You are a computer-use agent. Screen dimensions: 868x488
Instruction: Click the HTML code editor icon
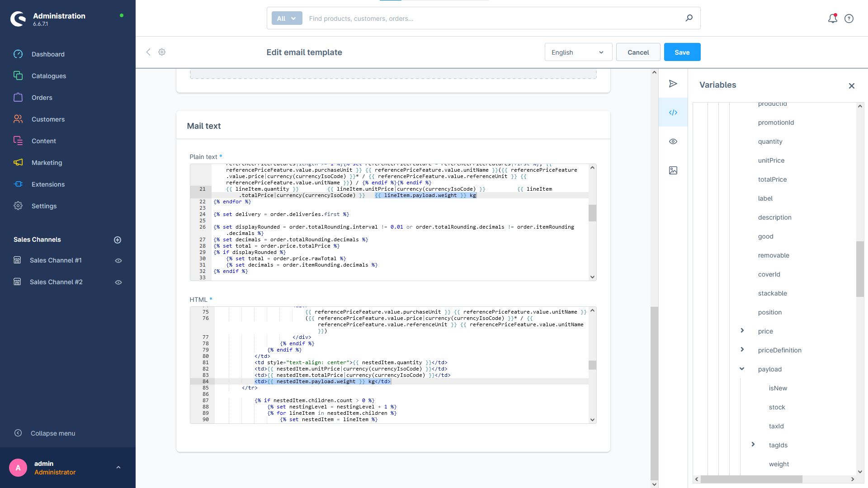click(x=674, y=113)
